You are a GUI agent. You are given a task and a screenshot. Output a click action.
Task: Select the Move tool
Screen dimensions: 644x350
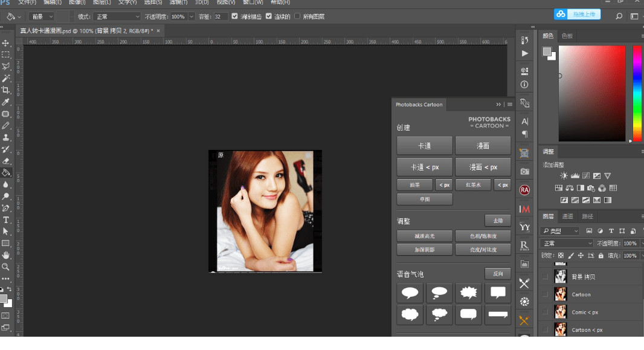(6, 44)
